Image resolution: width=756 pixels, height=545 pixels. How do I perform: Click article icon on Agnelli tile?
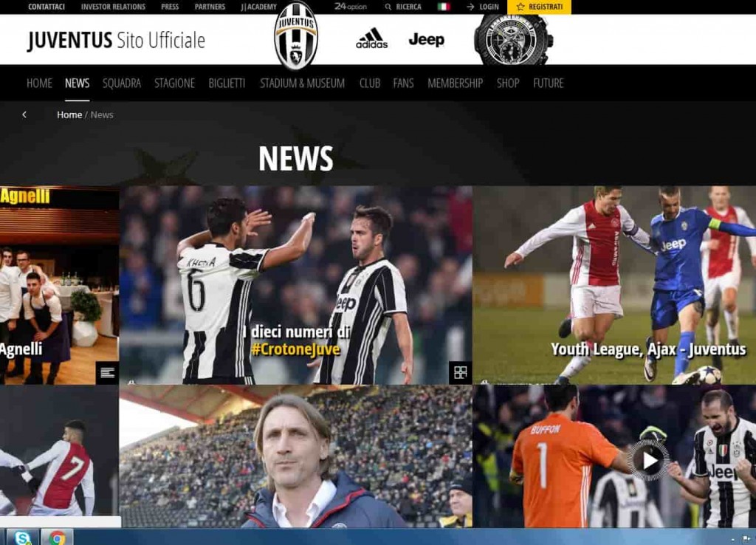coord(107,372)
